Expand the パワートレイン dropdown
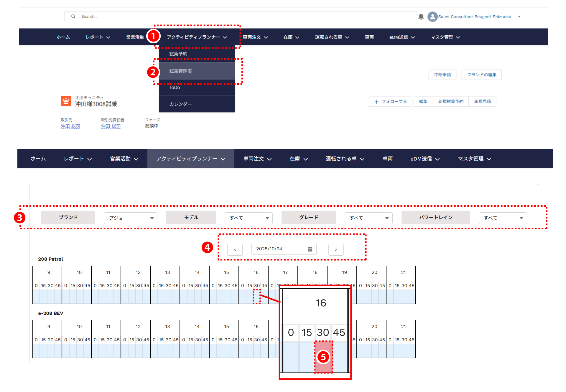The width and height of the screenshot is (566, 392). click(503, 218)
